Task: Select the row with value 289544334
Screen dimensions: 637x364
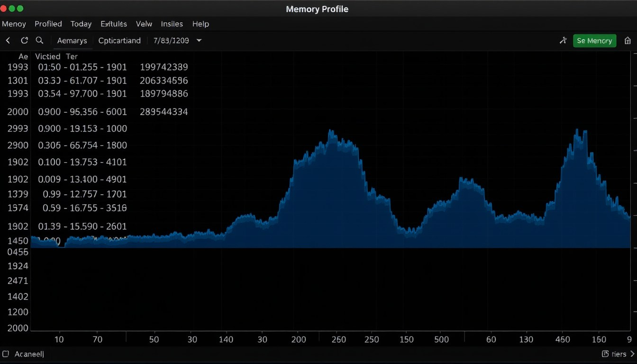Action: [98, 112]
